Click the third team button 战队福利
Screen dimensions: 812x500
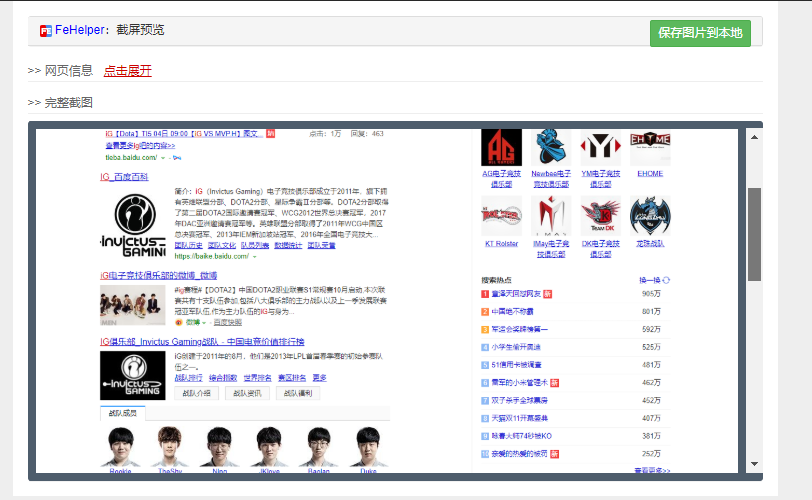298,393
